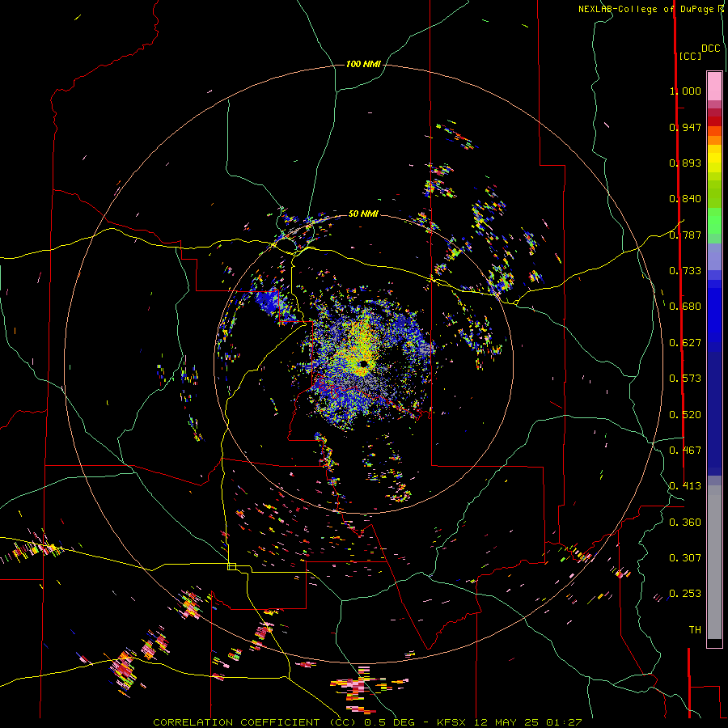
Task: Select the 0.893 legend value
Action: coord(685,163)
